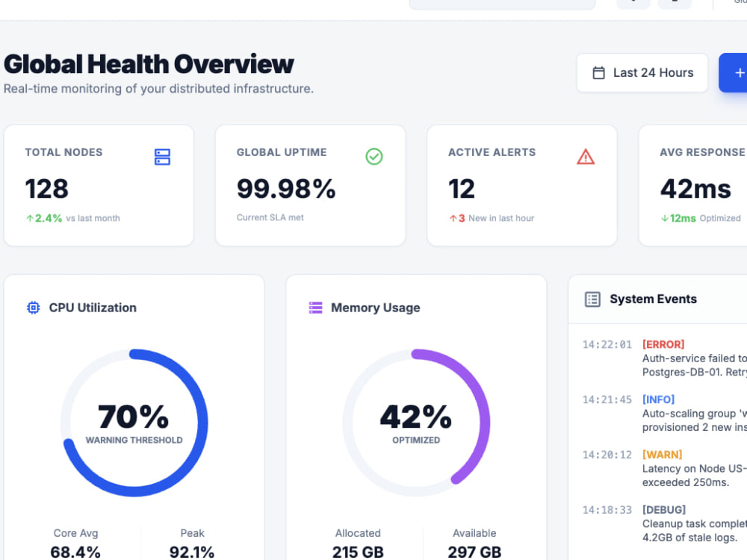Click the ACTIVE ALERTS card label
The height and width of the screenshot is (560, 747).
(x=492, y=152)
